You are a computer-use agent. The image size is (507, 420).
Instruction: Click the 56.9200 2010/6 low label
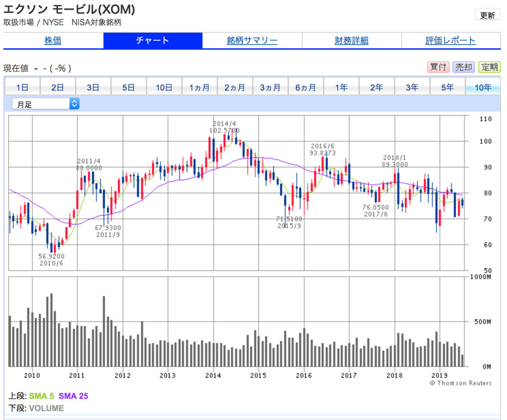[51, 260]
